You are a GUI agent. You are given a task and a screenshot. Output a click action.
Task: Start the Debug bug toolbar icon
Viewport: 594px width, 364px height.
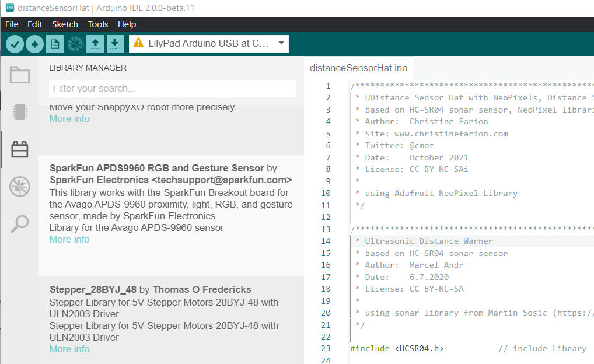pyautogui.click(x=75, y=44)
